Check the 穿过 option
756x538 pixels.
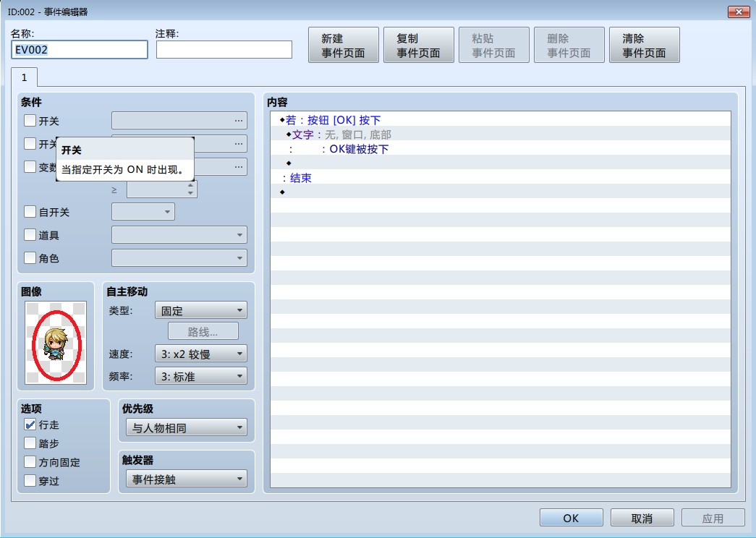click(x=30, y=481)
